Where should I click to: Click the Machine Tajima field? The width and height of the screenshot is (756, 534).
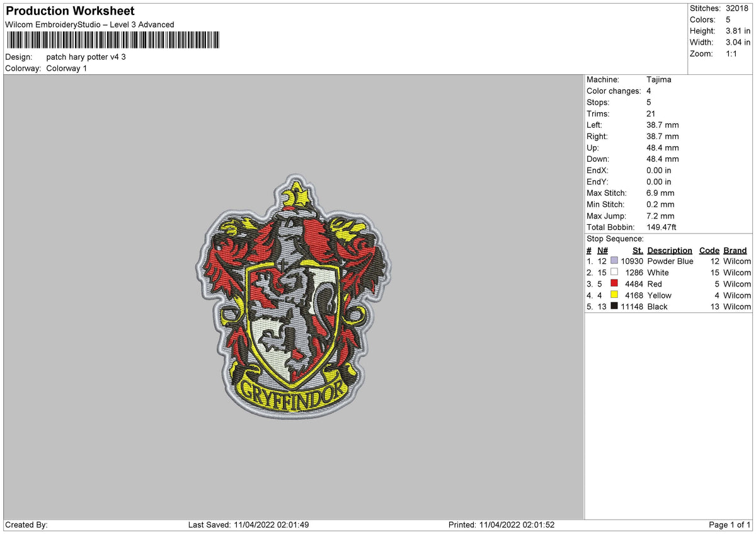[658, 79]
